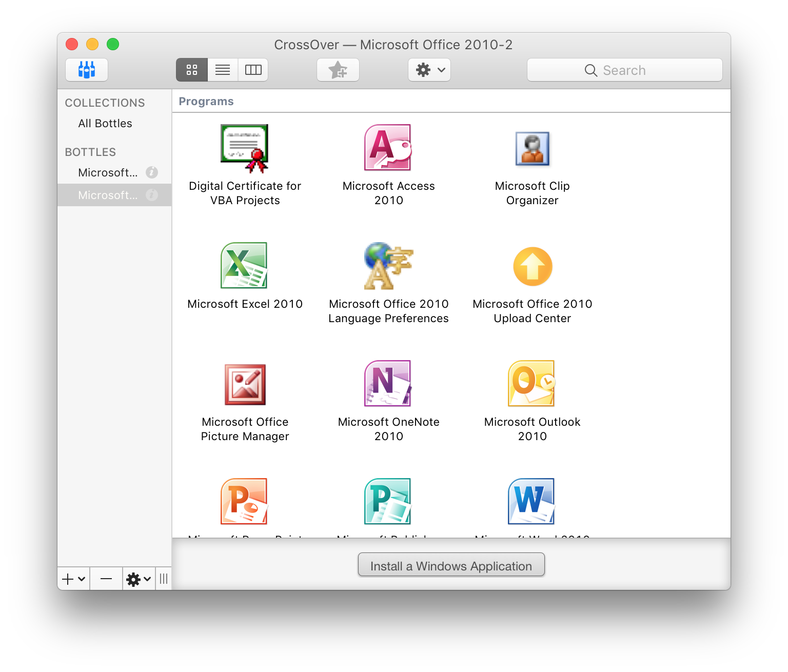
Task: Open the add-bottle plus dropdown
Action: 73,579
